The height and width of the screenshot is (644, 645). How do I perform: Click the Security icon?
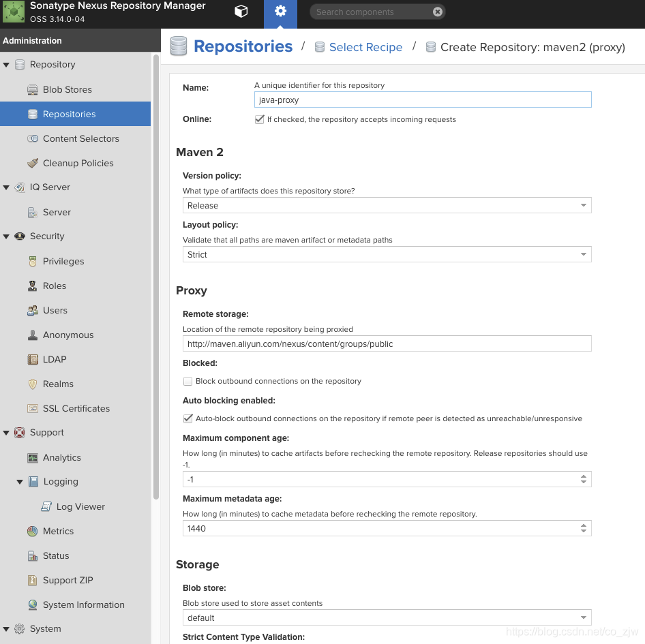click(20, 236)
